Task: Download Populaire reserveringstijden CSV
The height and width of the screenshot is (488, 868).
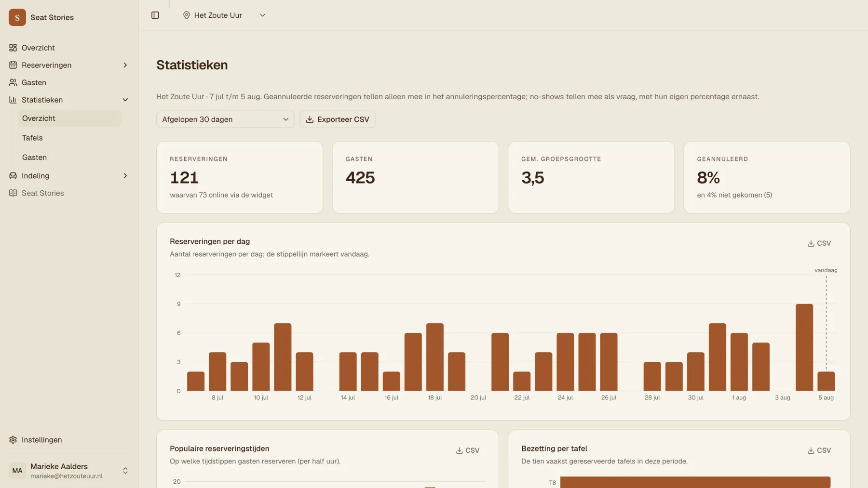Action: click(468, 450)
